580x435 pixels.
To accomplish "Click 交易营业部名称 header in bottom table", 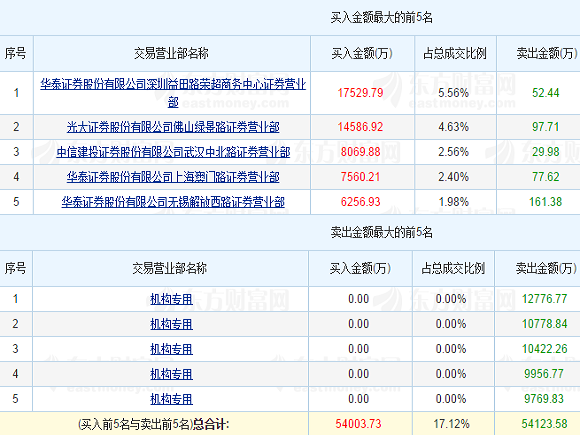I will tap(170, 268).
